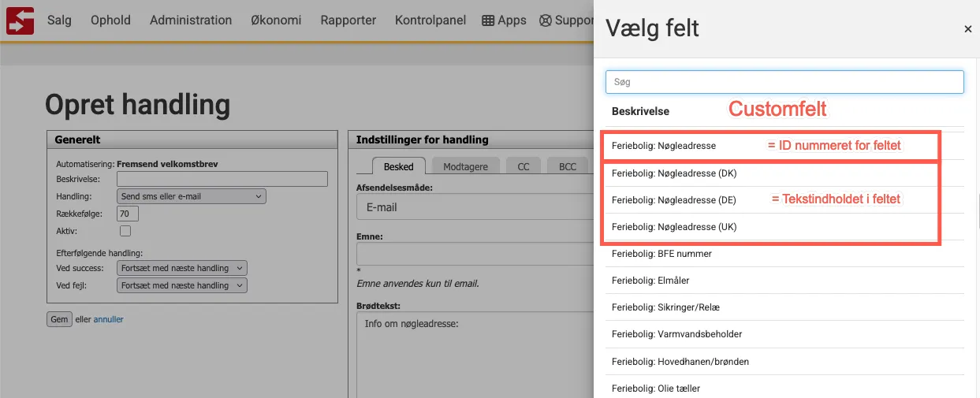The width and height of the screenshot is (980, 398).
Task: Select Feriebolig: Nøgleadresse (DK) field
Action: 674,173
